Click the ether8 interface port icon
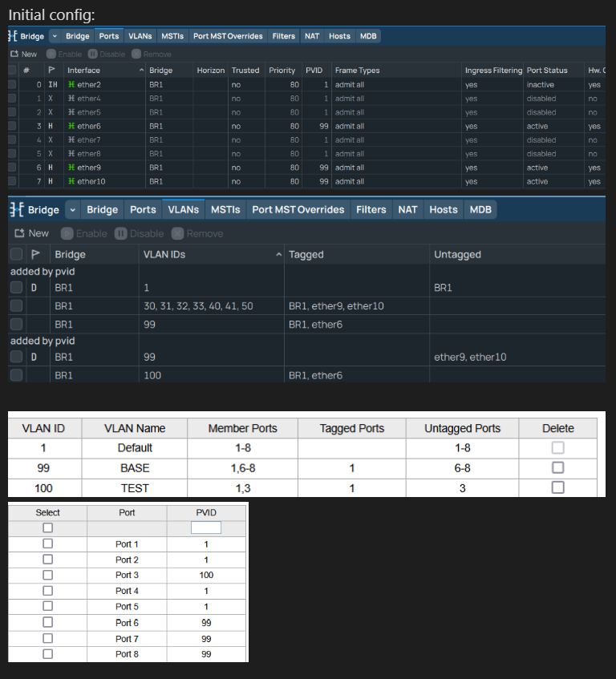616x679 pixels. [x=71, y=154]
